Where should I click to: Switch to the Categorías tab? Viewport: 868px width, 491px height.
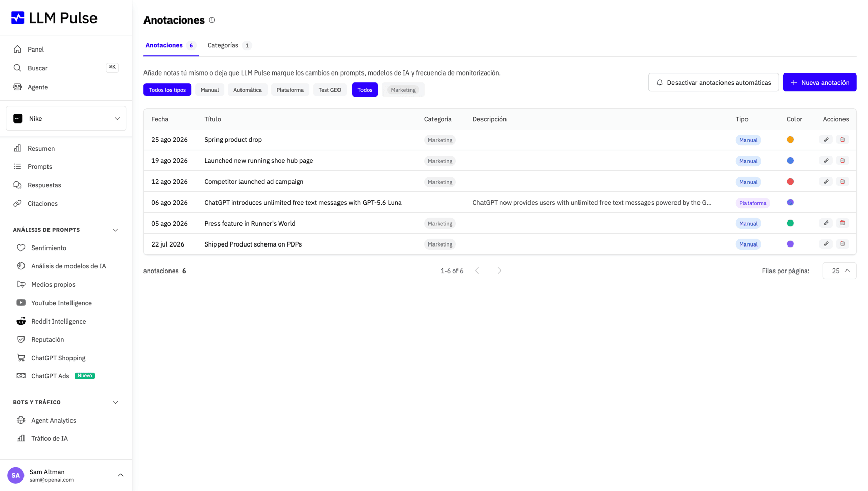230,45
